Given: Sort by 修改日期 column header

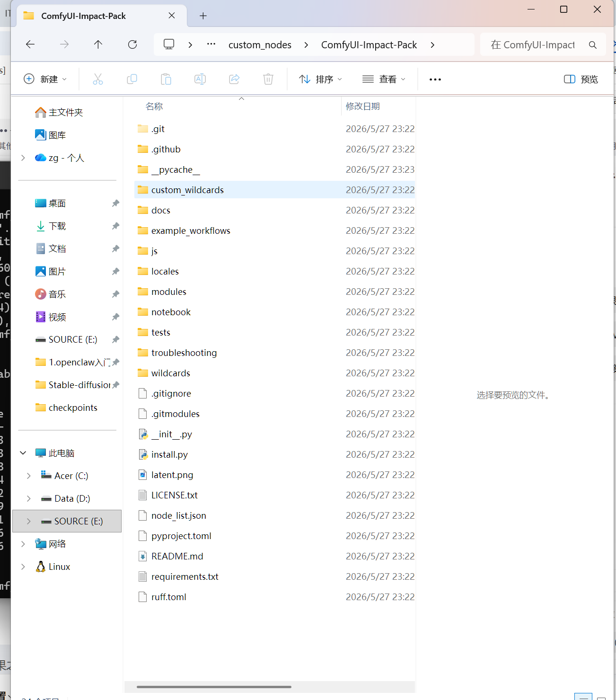Looking at the screenshot, I should coord(363,106).
